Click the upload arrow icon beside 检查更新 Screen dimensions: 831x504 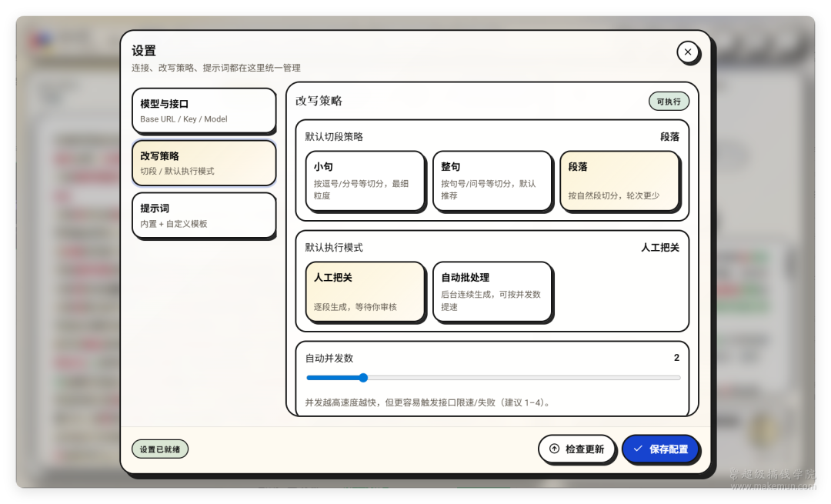click(x=554, y=449)
